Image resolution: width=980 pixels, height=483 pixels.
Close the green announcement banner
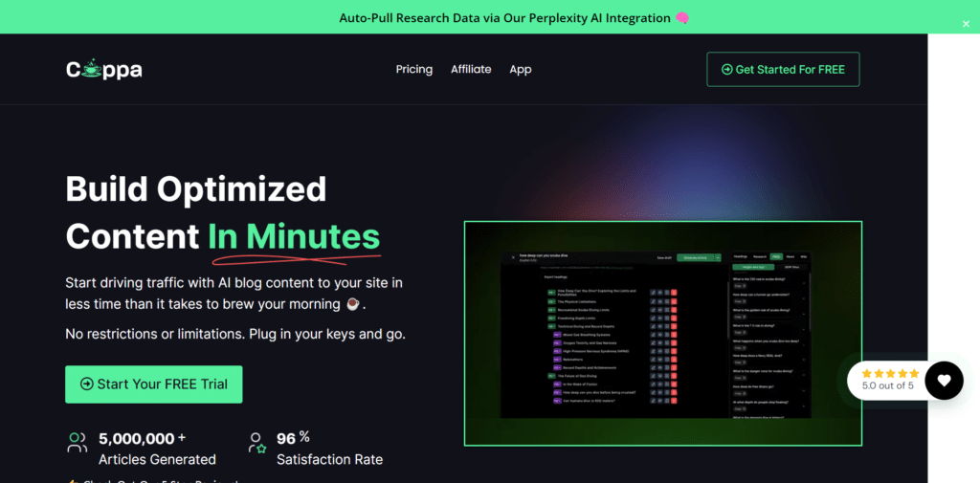point(966,24)
